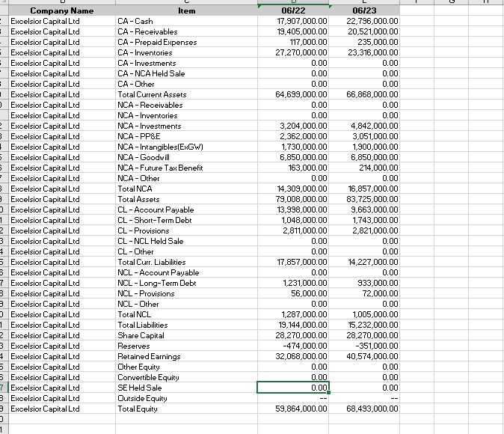
Task: Select the NCL - Provisions item cell
Action: click(x=186, y=293)
